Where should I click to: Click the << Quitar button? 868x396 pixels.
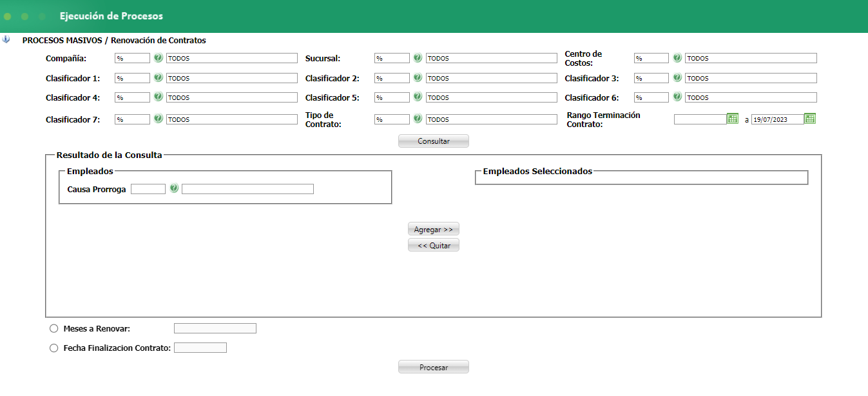pyautogui.click(x=434, y=245)
